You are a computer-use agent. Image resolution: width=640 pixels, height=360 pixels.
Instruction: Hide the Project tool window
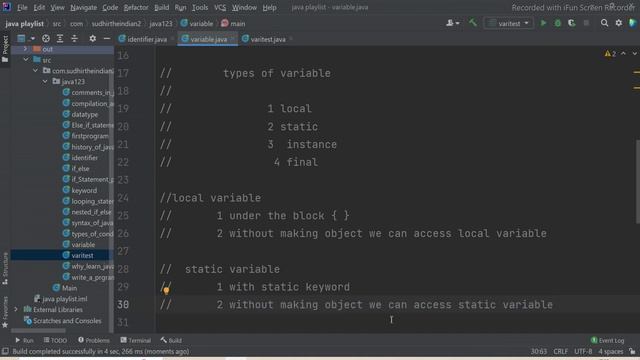click(x=107, y=38)
